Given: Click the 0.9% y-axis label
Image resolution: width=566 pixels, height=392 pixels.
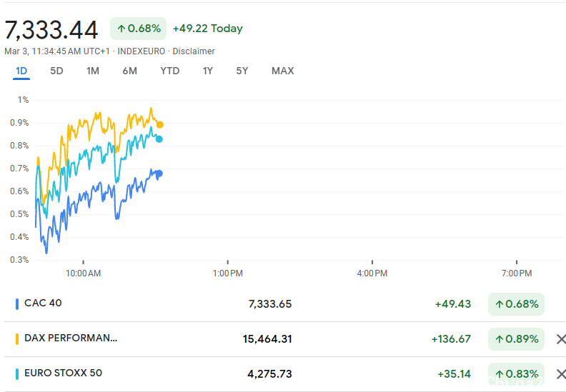Looking at the screenshot, I should point(19,123).
